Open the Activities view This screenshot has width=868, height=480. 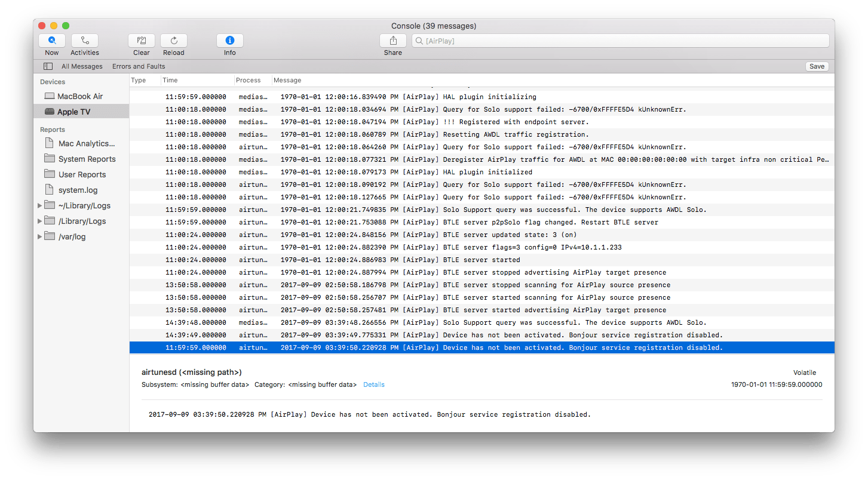[x=84, y=41]
